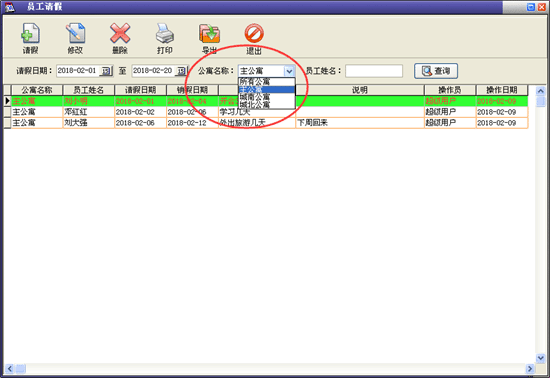Click the 员工姓名 text input field

tap(374, 71)
